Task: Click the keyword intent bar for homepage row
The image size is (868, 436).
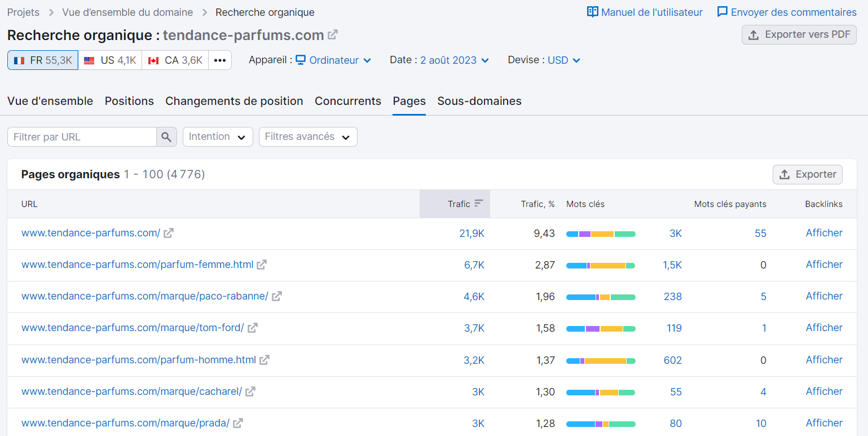Action: pos(601,234)
